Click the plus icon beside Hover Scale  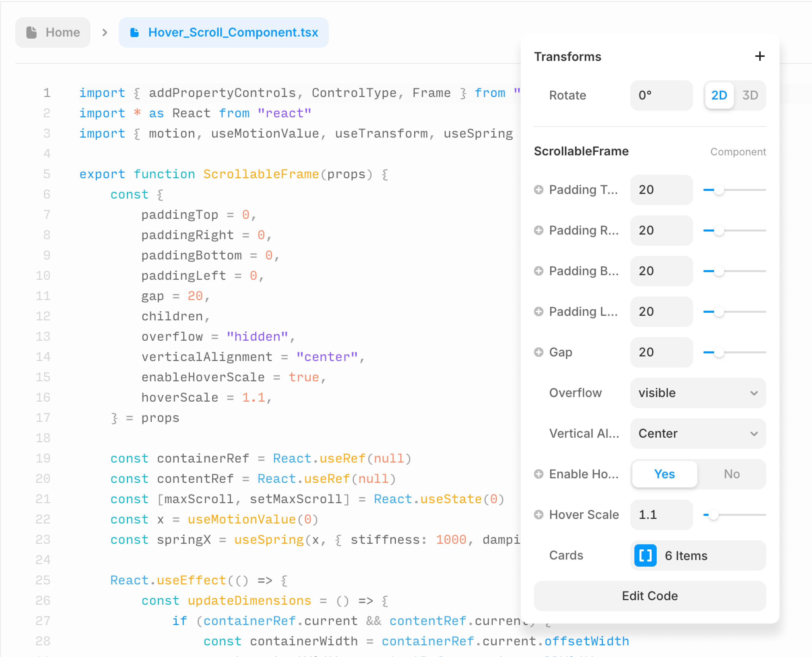point(538,515)
